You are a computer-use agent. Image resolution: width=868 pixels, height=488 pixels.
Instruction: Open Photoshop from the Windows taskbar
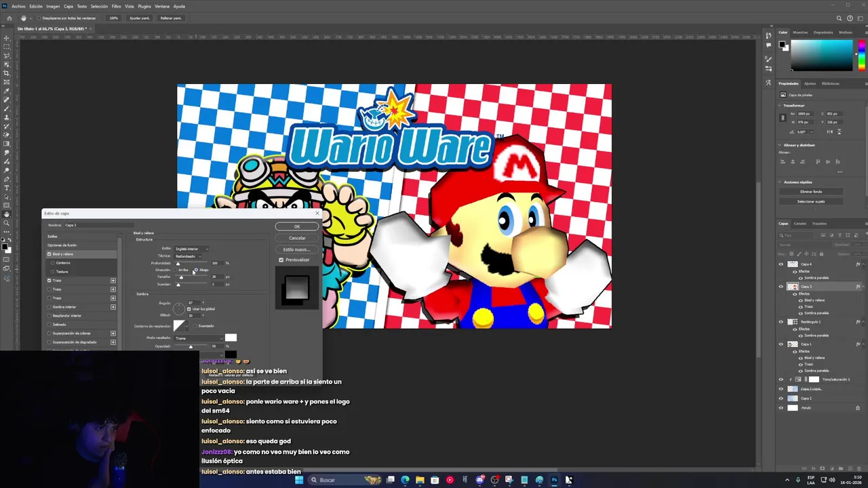pyautogui.click(x=554, y=480)
